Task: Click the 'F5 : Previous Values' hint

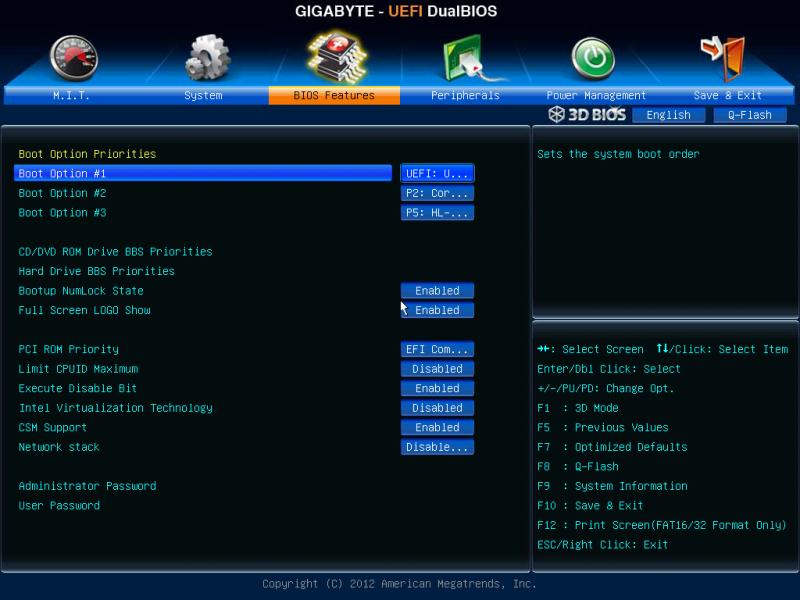Action: pyautogui.click(x=603, y=428)
